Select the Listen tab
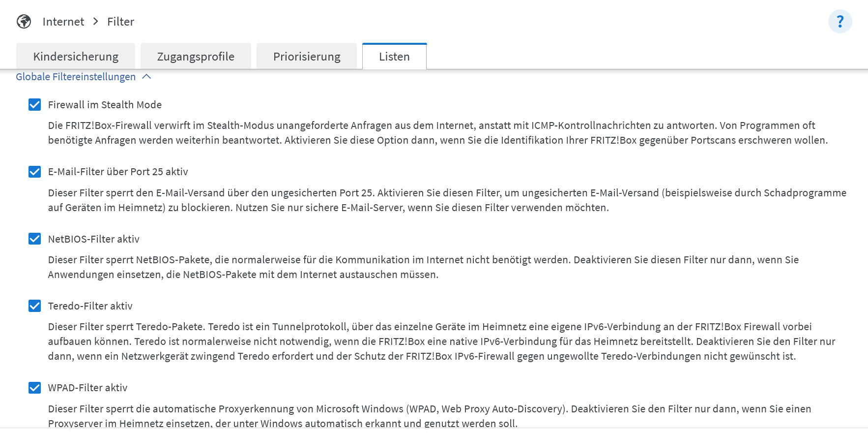Viewport: 868px width, 434px height. (x=394, y=57)
